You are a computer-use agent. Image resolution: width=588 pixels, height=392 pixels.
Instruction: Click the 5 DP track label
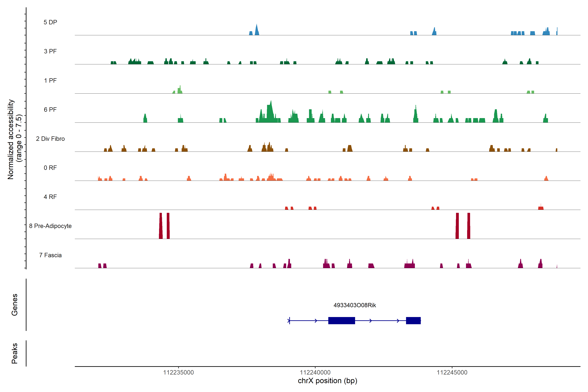coord(50,22)
